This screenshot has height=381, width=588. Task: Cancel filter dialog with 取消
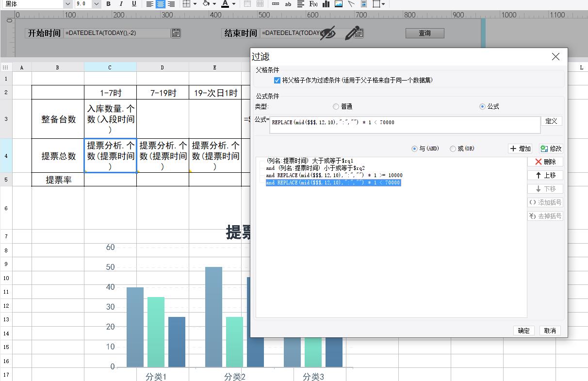tap(550, 331)
